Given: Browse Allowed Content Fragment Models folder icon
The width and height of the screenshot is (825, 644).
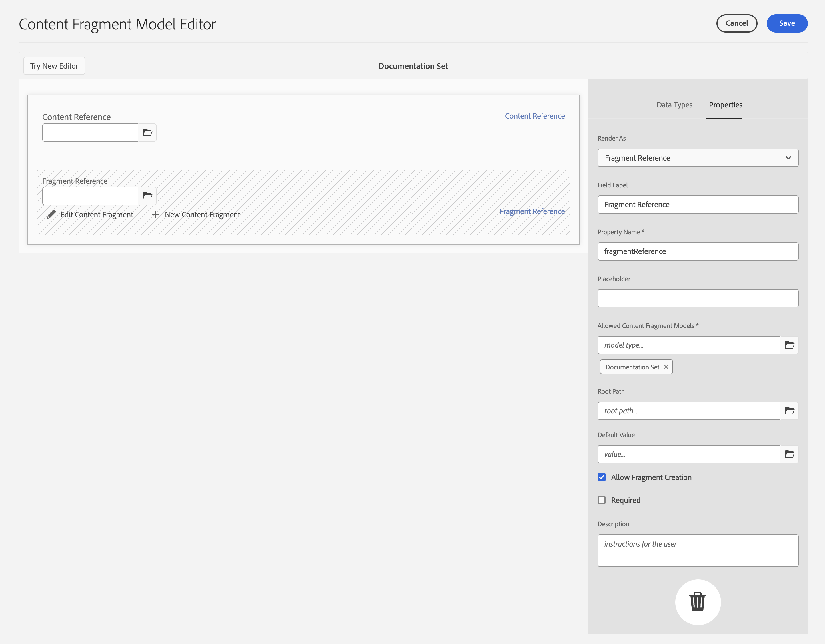Looking at the screenshot, I should tap(790, 345).
